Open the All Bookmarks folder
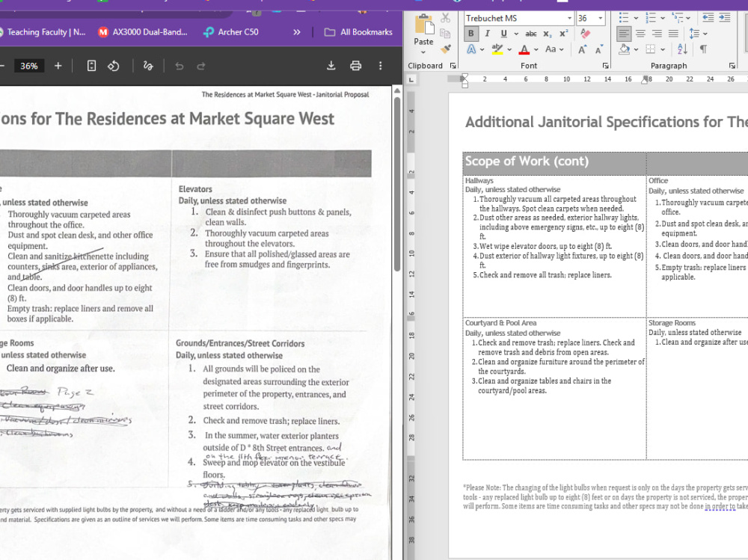Viewport: 748px width, 560px height. pyautogui.click(x=358, y=32)
